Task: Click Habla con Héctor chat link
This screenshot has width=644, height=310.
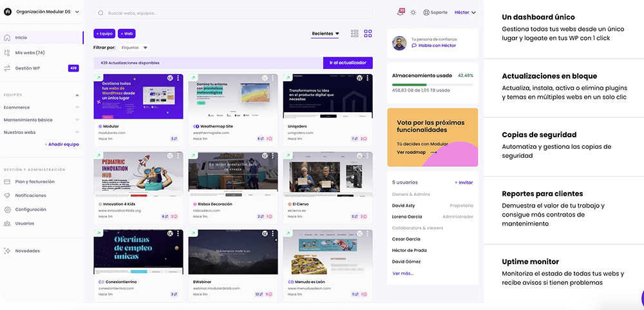Action: [x=434, y=46]
